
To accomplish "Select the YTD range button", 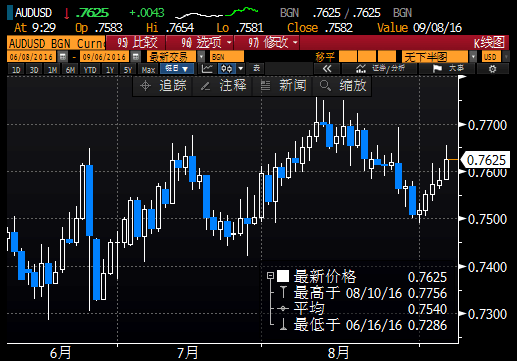I will (x=90, y=70).
